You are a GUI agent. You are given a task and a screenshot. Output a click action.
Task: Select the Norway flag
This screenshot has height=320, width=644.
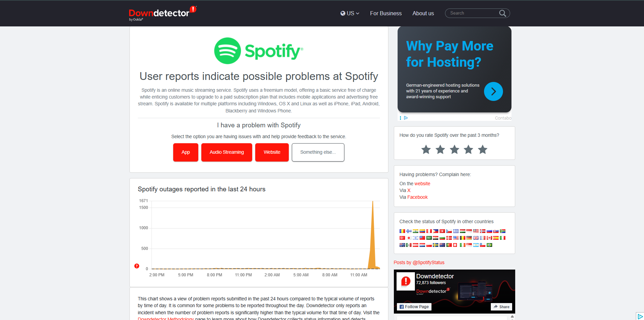483,231
